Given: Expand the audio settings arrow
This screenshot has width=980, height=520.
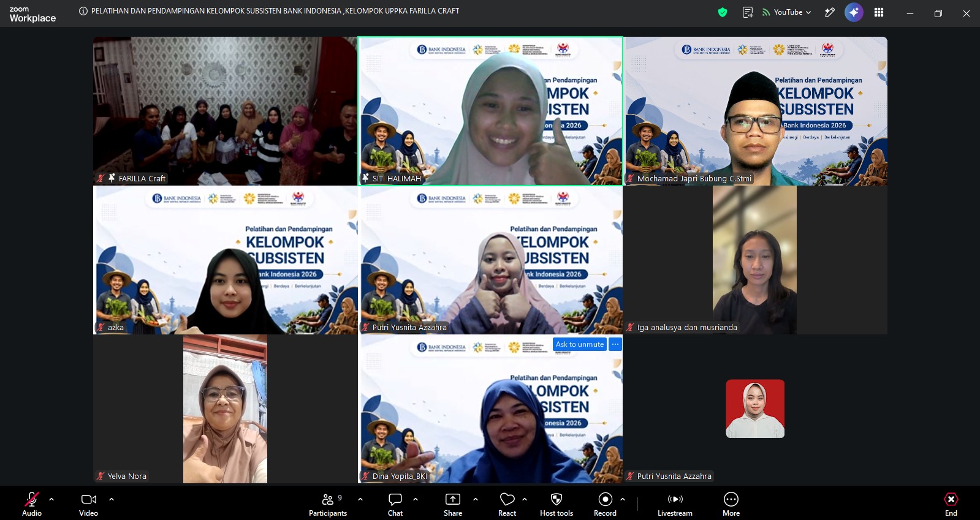Looking at the screenshot, I should click(x=51, y=499).
